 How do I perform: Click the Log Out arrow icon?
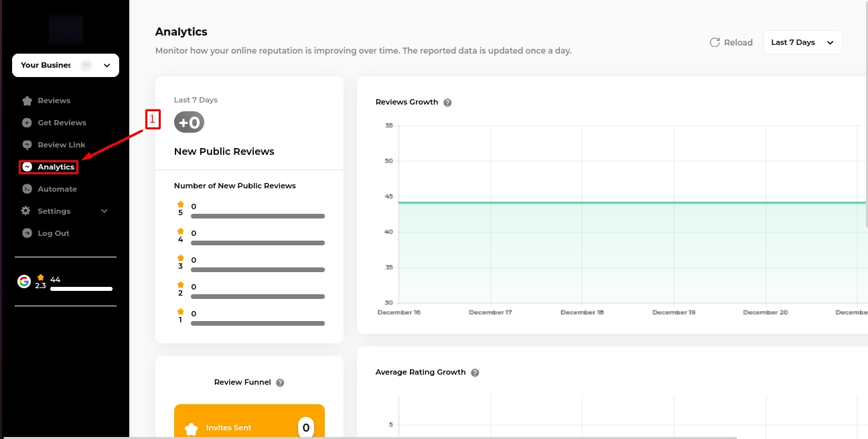pos(27,234)
